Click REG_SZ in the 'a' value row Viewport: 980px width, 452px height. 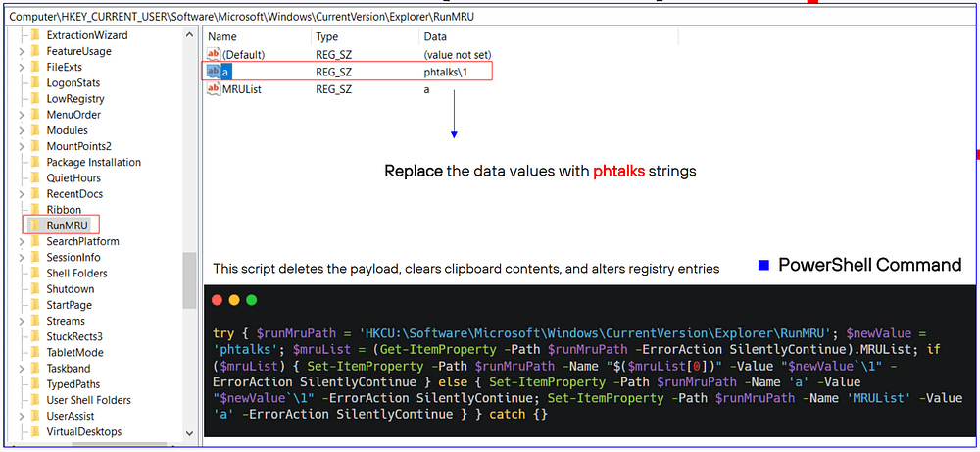[334, 72]
